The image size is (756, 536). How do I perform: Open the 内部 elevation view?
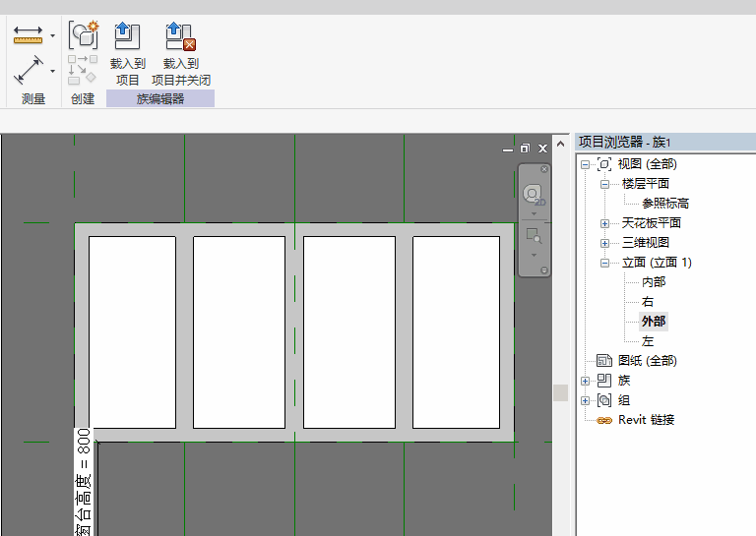coord(654,282)
